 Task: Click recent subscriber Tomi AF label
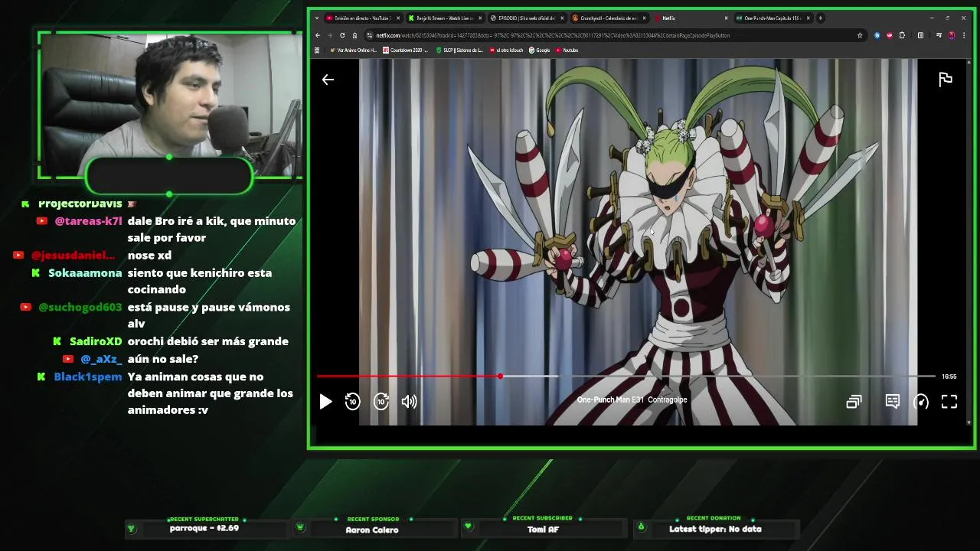(x=543, y=530)
